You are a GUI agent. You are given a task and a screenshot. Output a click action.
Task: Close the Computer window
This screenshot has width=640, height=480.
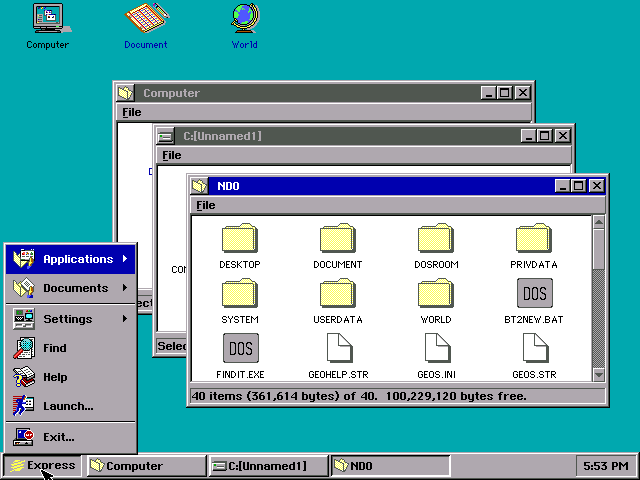coord(522,93)
